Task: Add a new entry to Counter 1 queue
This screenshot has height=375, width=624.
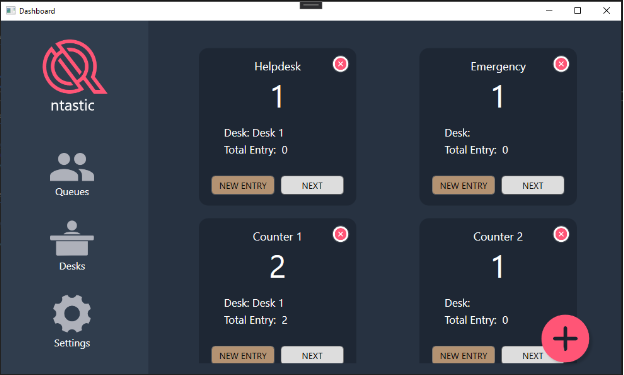Action: pos(243,355)
